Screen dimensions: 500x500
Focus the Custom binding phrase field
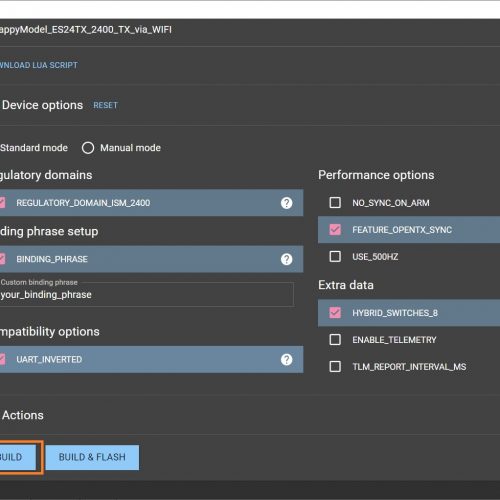[147, 294]
